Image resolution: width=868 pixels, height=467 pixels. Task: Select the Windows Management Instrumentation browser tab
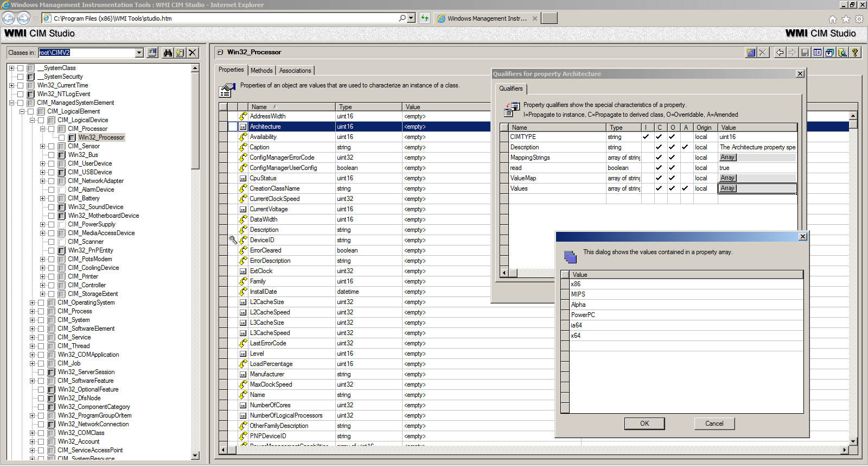tap(487, 18)
